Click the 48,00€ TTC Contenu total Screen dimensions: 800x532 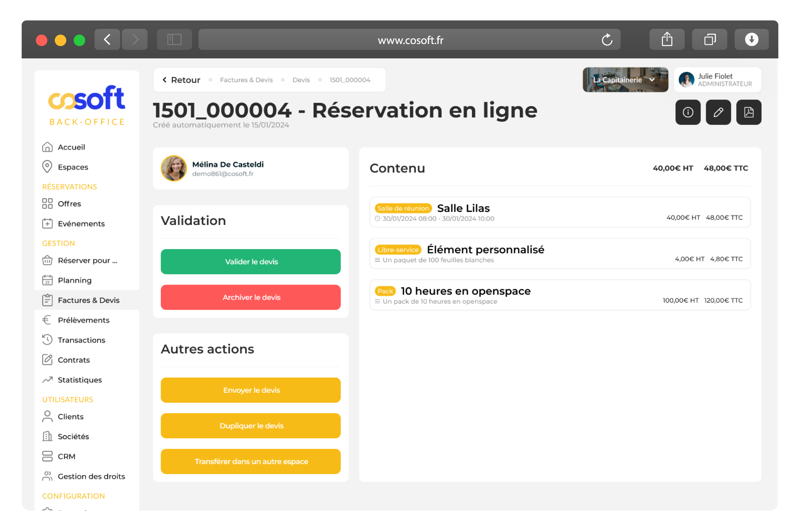tap(726, 168)
